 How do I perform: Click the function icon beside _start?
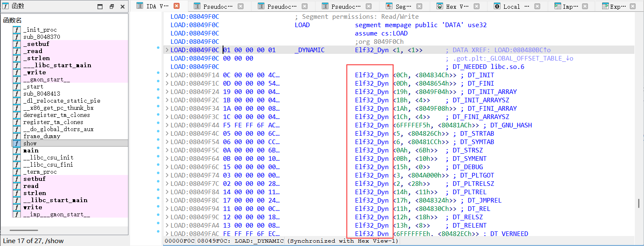17,86
